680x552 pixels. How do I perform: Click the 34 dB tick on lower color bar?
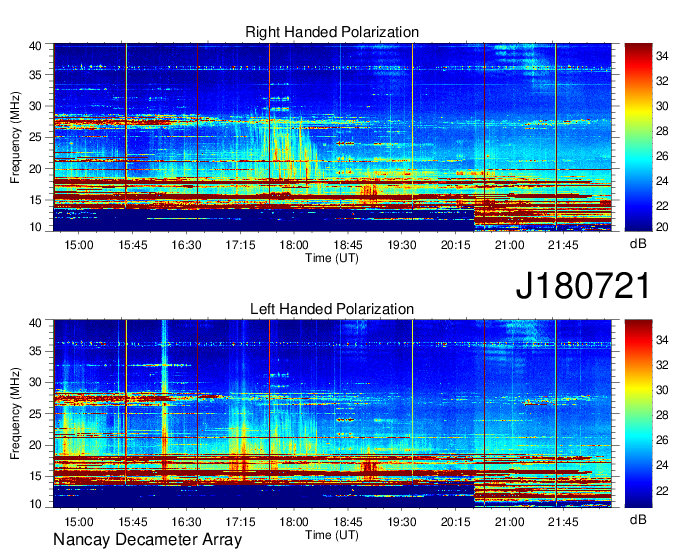pyautogui.click(x=662, y=340)
